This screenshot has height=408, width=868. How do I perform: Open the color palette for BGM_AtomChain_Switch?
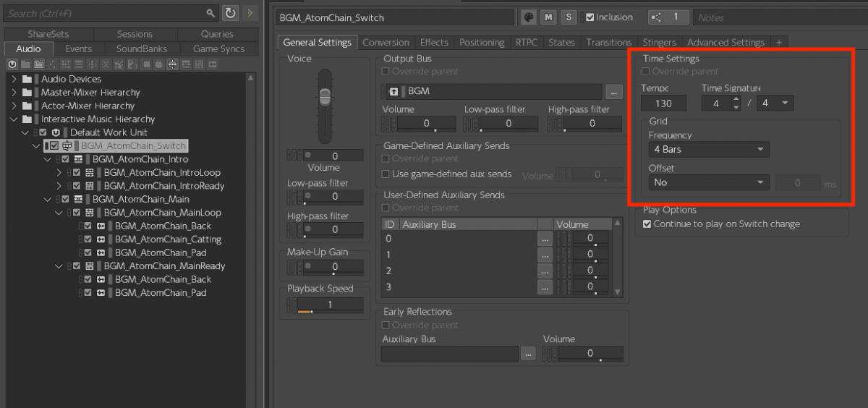coord(528,17)
